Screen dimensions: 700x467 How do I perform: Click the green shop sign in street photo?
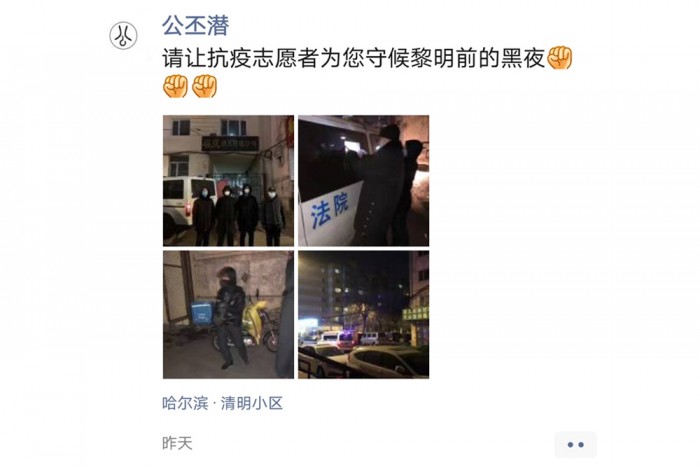(x=416, y=313)
